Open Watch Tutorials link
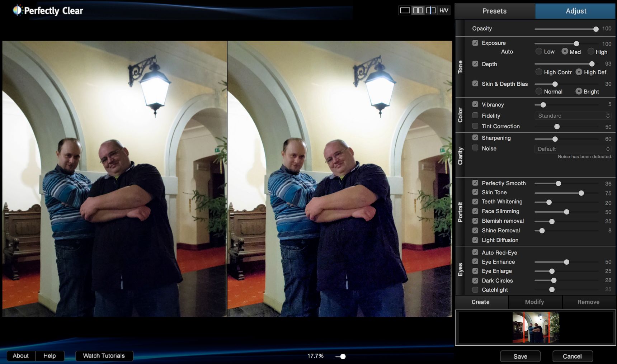 104,356
